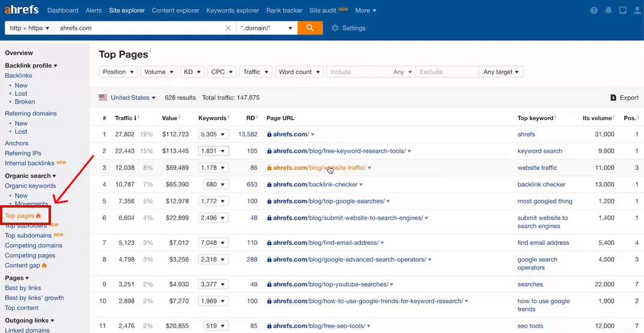
Task: Sort by the Its volume column header
Action: click(x=597, y=118)
